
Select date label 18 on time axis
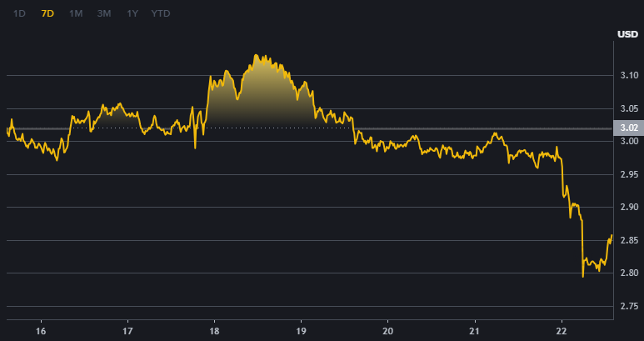(x=214, y=328)
